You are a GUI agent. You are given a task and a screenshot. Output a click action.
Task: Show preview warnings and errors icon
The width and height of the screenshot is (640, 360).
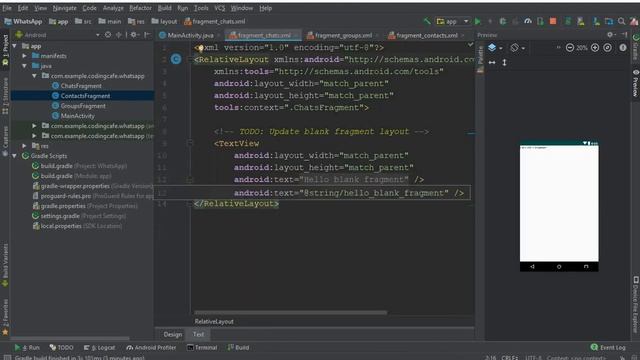pos(623,48)
